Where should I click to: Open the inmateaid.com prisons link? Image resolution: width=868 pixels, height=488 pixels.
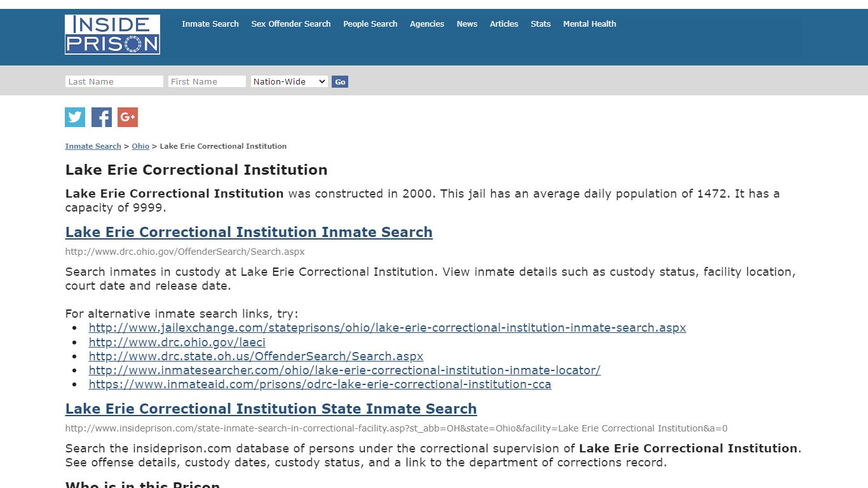coord(320,384)
